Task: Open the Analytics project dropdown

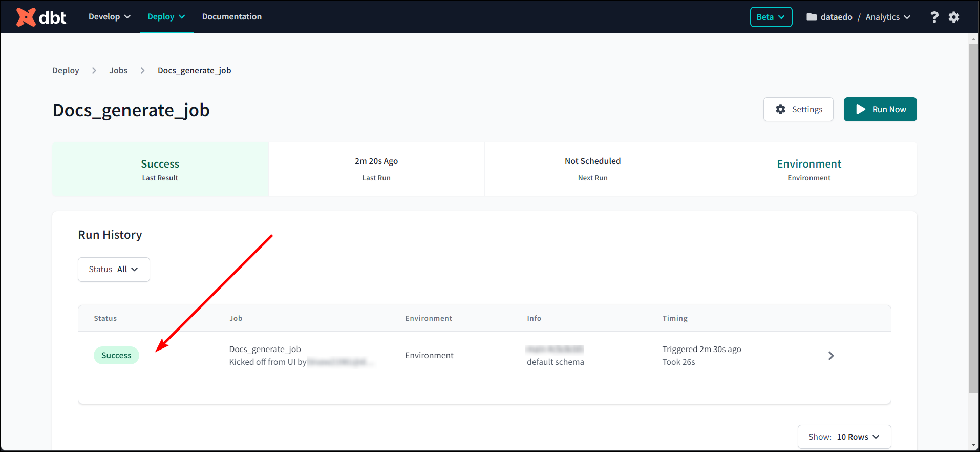Action: pos(888,17)
